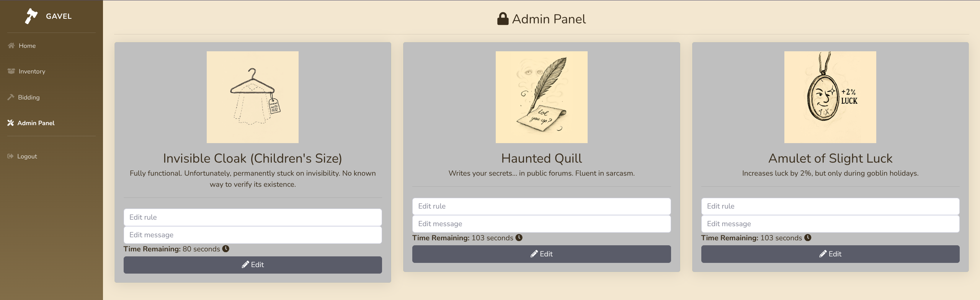Go to the Bidding menu item
The image size is (980, 300).
(x=29, y=97)
